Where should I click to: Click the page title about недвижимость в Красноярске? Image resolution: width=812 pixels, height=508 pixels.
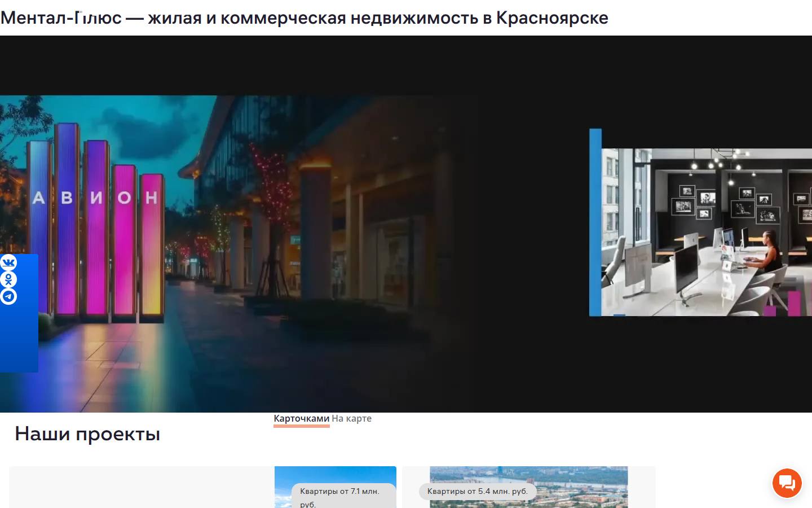(304, 18)
